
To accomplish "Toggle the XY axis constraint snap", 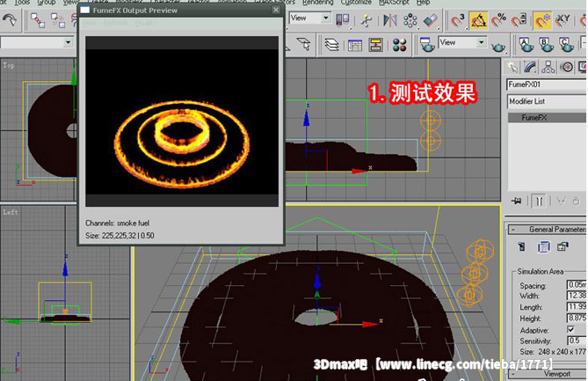I will [563, 20].
